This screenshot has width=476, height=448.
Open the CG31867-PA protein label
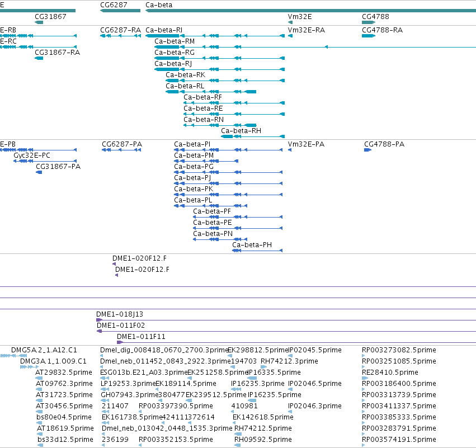[x=58, y=167]
